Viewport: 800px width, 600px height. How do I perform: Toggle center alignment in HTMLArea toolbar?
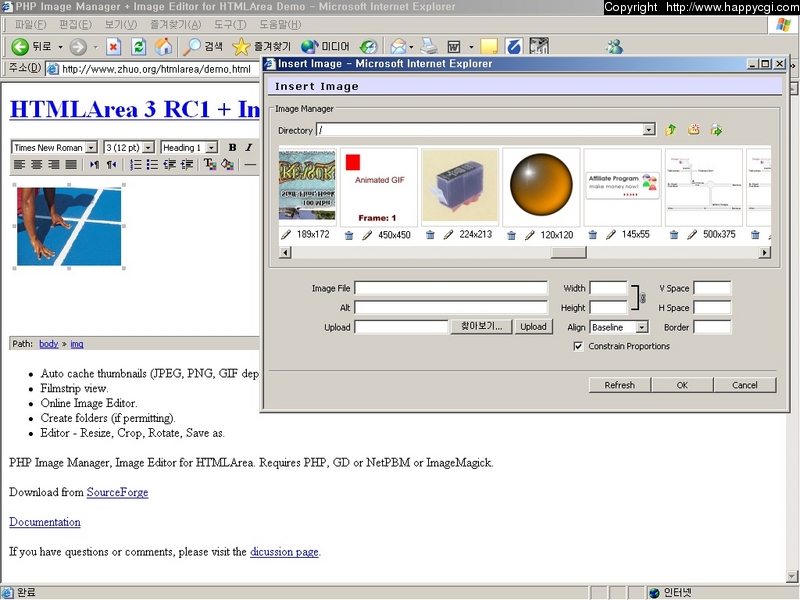coord(37,164)
